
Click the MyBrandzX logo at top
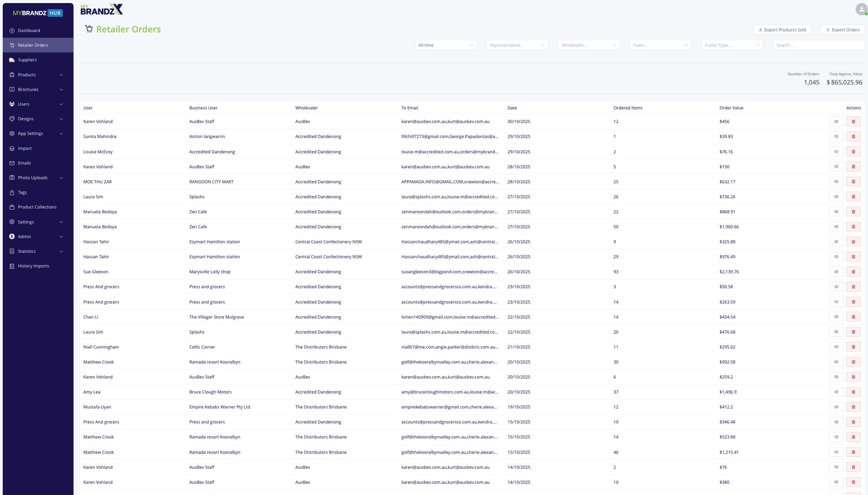pyautogui.click(x=101, y=10)
